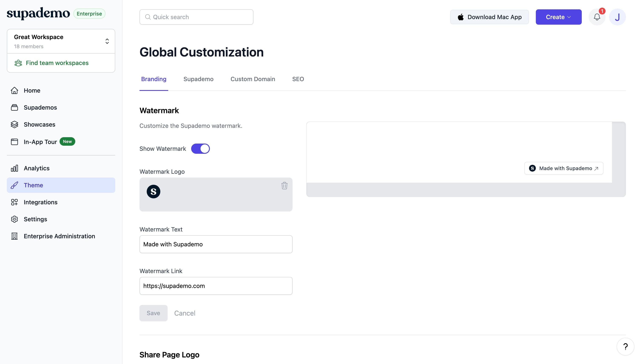
Task: Go to Home in sidebar
Action: pyautogui.click(x=61, y=90)
